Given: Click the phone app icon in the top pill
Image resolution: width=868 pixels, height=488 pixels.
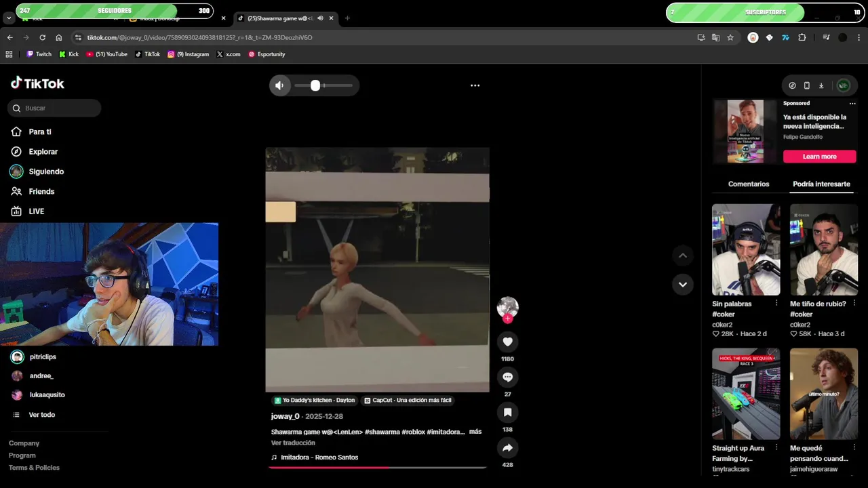Looking at the screenshot, I should pyautogui.click(x=806, y=85).
